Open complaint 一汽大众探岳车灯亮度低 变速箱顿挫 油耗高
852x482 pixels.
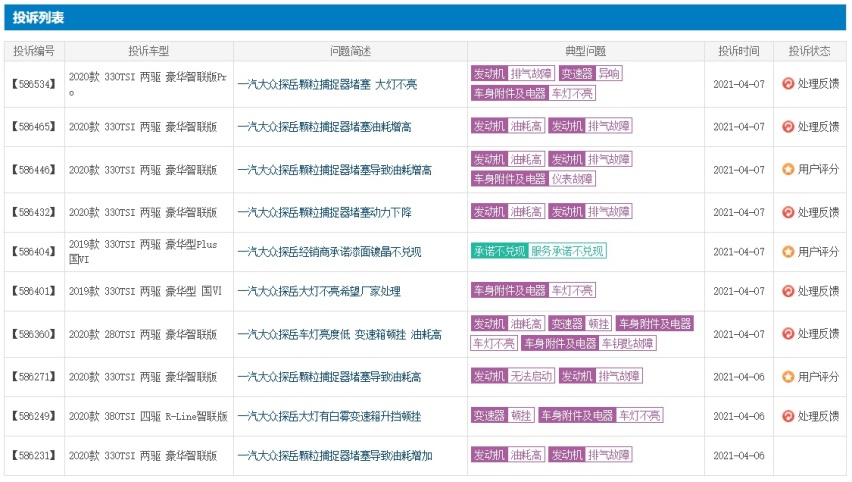coord(340,334)
